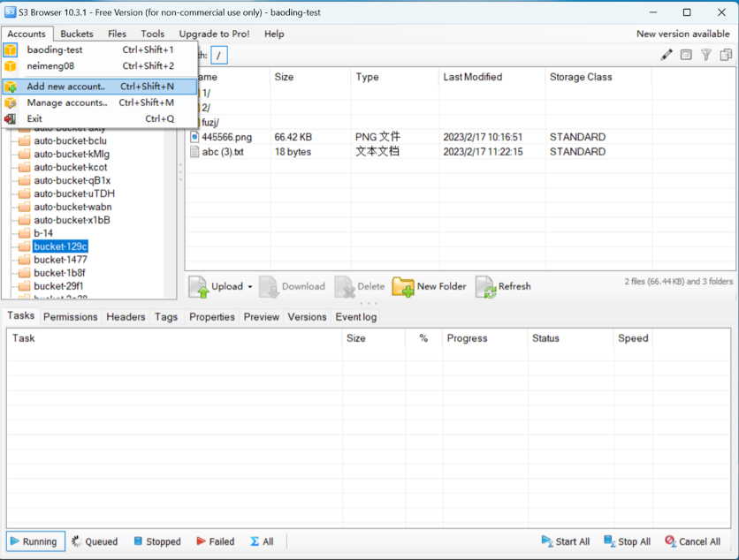Image resolution: width=739 pixels, height=560 pixels.
Task: Toggle the Running tasks filter
Action: pos(33,541)
